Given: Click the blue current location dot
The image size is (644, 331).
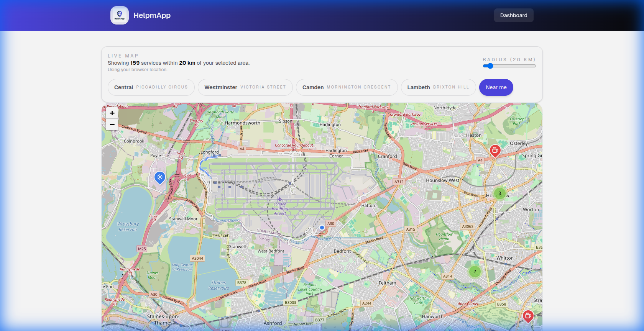Looking at the screenshot, I should click(x=322, y=228).
